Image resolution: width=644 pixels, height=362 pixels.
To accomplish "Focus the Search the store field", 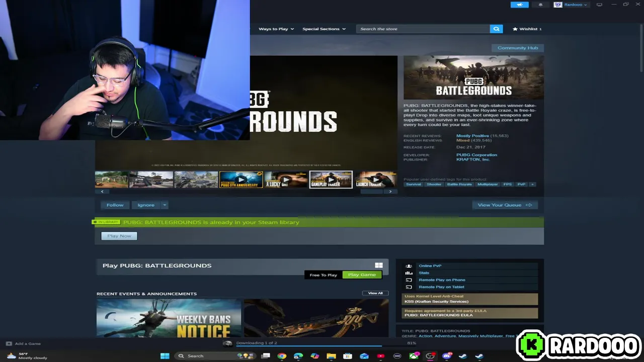I will point(423,29).
